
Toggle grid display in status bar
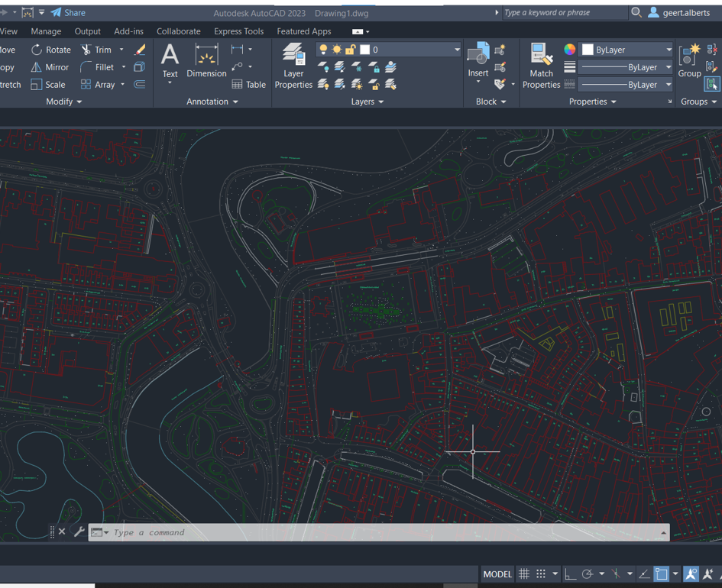click(x=524, y=574)
